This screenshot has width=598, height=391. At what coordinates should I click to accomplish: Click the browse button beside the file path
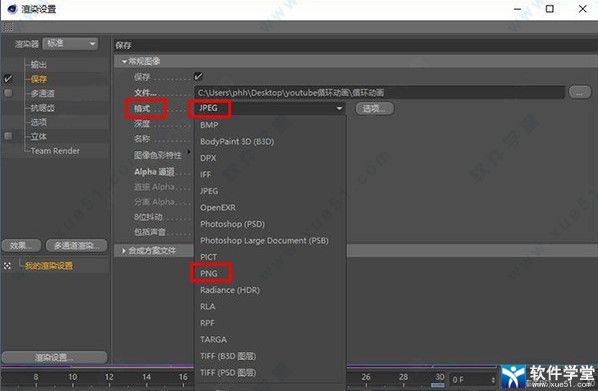(x=580, y=92)
